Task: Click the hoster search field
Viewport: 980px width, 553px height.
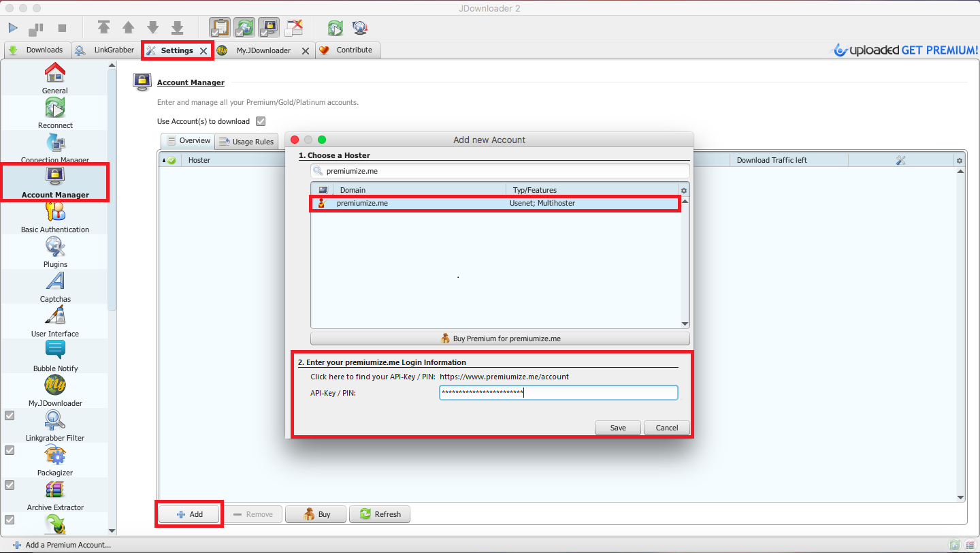Action: (x=500, y=171)
